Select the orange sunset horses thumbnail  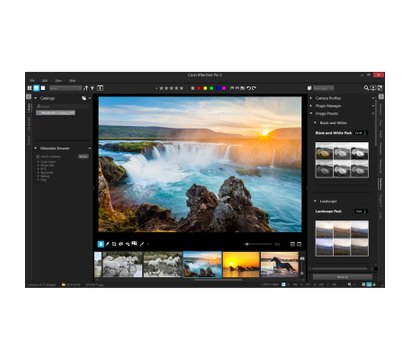[241, 265]
